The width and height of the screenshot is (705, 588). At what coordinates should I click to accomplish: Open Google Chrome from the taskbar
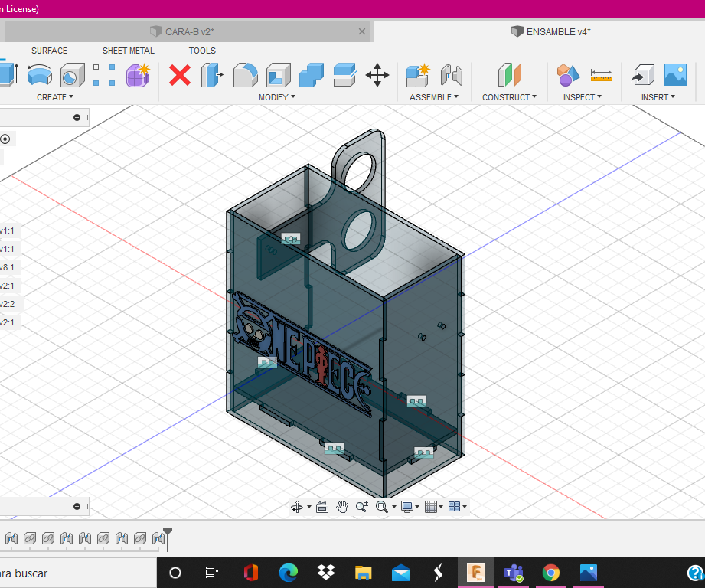point(550,573)
